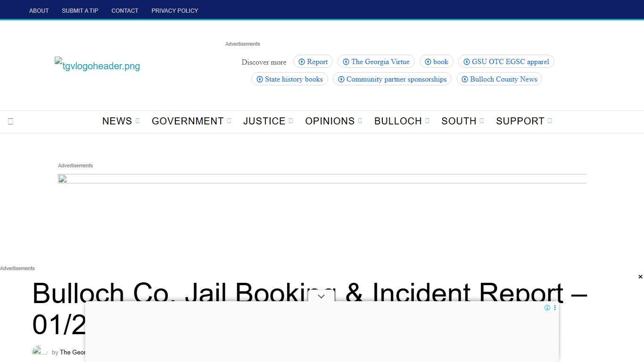644x362 pixels.
Task: Open the SUBMIT A TIP link
Action: point(80,10)
